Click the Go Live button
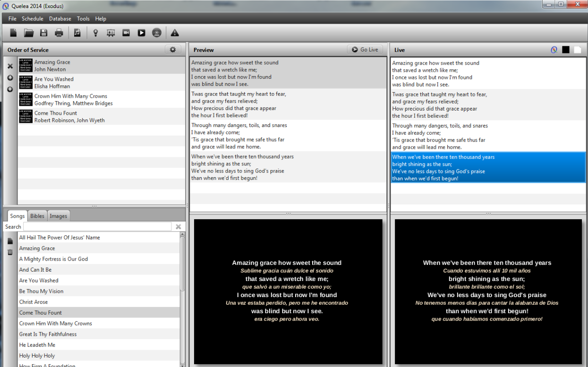 [x=366, y=50]
